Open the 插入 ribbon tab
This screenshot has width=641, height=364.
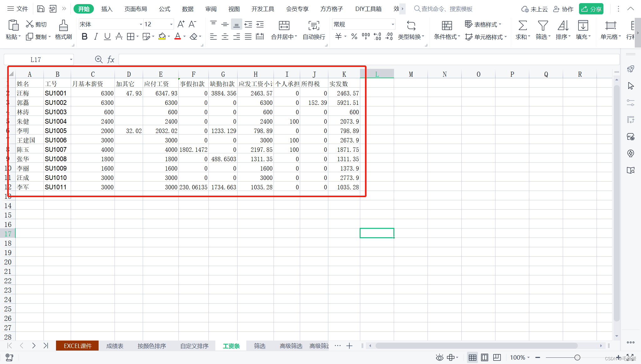pyautogui.click(x=107, y=9)
